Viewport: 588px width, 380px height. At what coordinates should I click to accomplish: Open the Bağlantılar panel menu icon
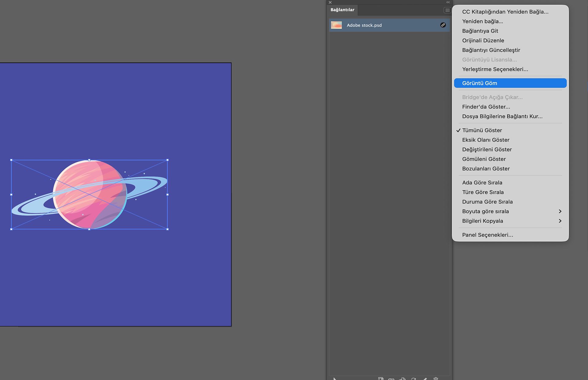(x=447, y=10)
